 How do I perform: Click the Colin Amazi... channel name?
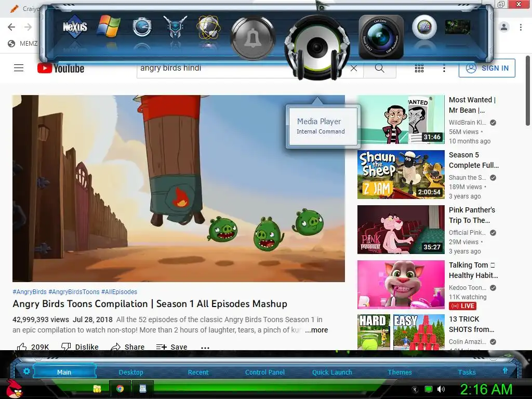(468, 342)
